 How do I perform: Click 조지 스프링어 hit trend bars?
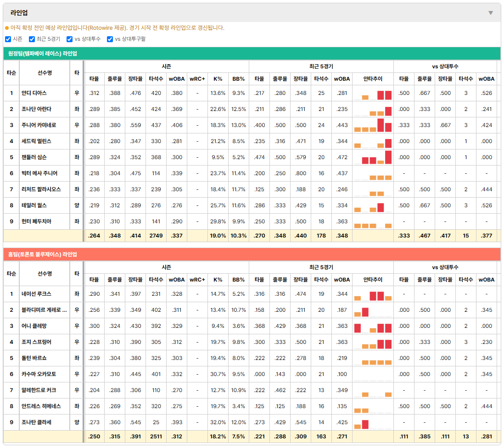coord(373,343)
